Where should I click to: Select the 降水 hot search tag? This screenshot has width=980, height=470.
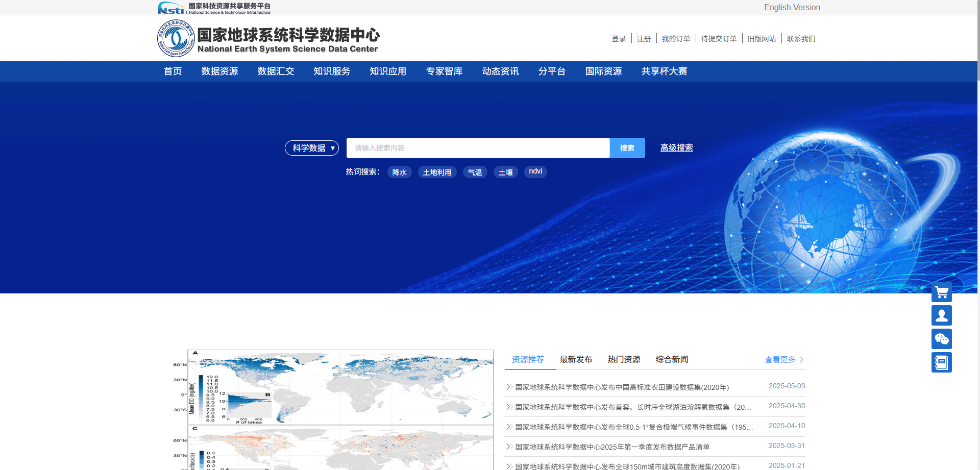tap(400, 172)
